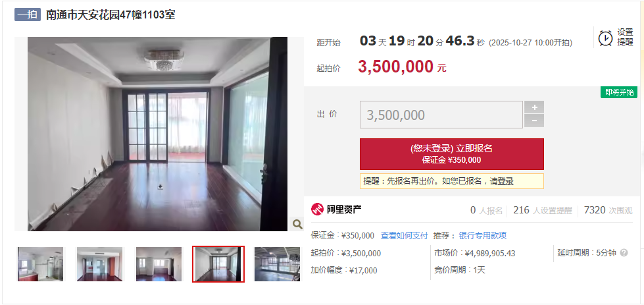
Task: Select the second room thumbnail
Action: tap(100, 264)
